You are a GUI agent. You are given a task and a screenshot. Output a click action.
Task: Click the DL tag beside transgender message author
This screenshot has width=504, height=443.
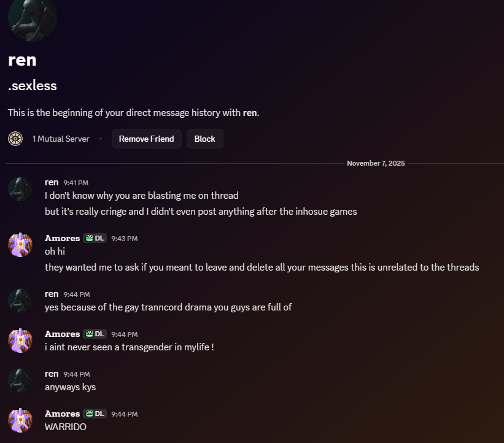click(95, 334)
